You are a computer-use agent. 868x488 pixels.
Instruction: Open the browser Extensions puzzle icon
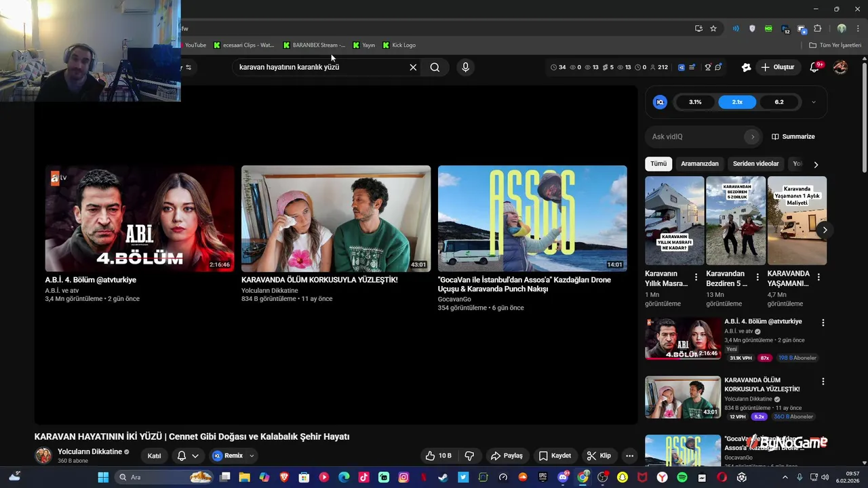pos(817,28)
